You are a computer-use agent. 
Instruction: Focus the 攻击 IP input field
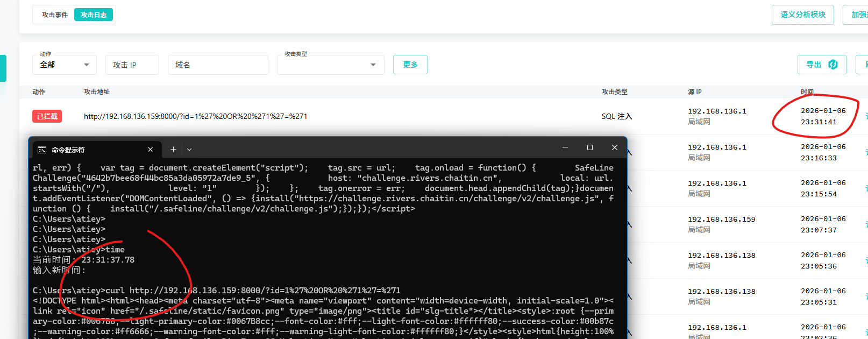click(132, 65)
